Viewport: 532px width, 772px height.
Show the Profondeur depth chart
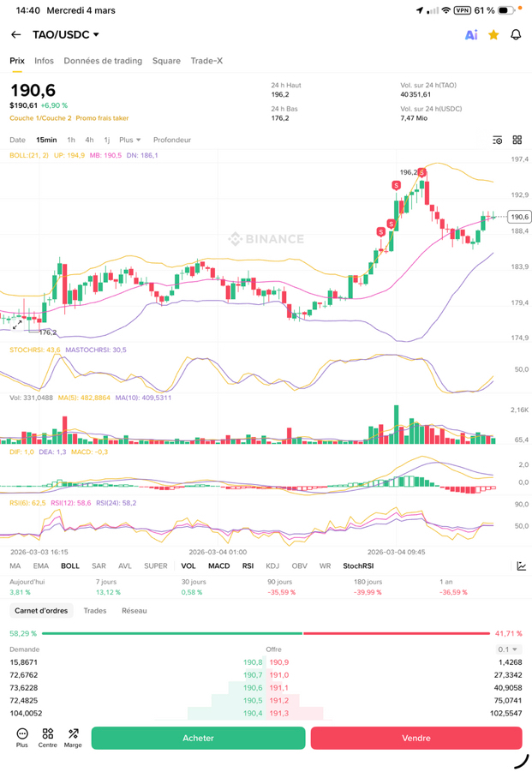[x=172, y=140]
